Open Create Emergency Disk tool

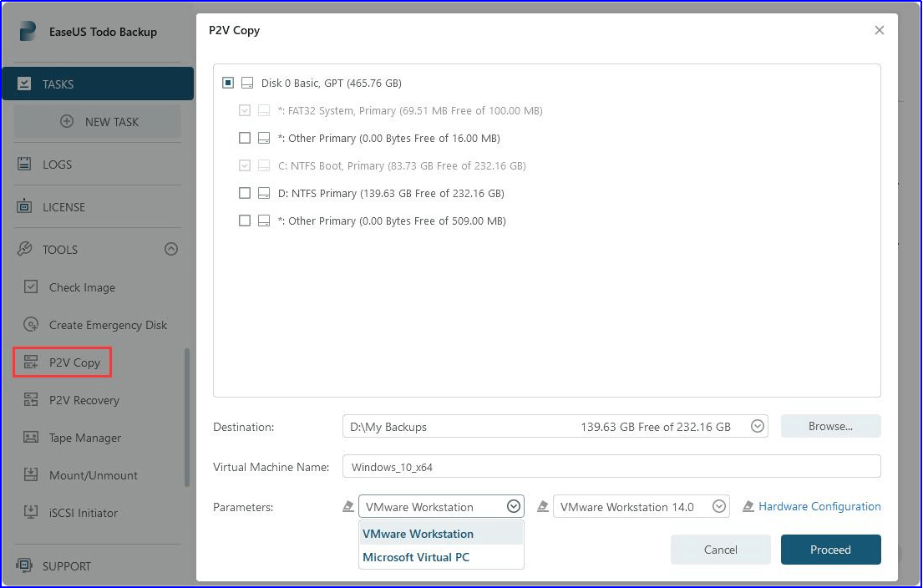108,325
